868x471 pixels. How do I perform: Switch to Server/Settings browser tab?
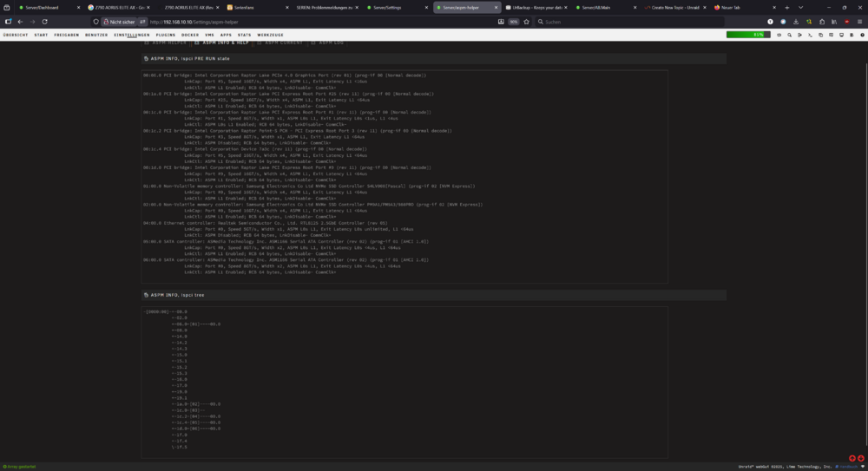[x=396, y=8]
